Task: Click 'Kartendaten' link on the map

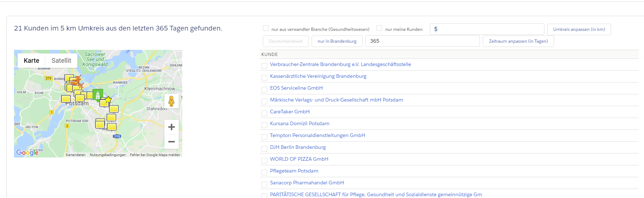Action: 76,155
